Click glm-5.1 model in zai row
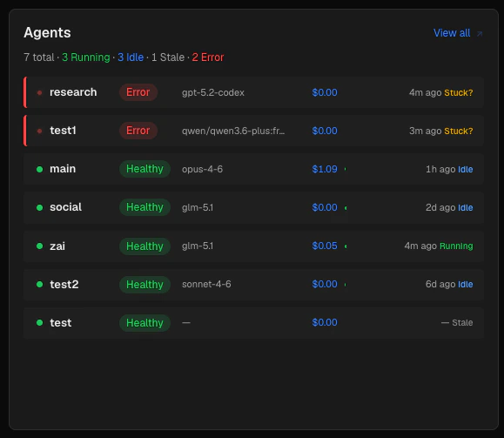The width and height of the screenshot is (504, 438). tap(198, 246)
